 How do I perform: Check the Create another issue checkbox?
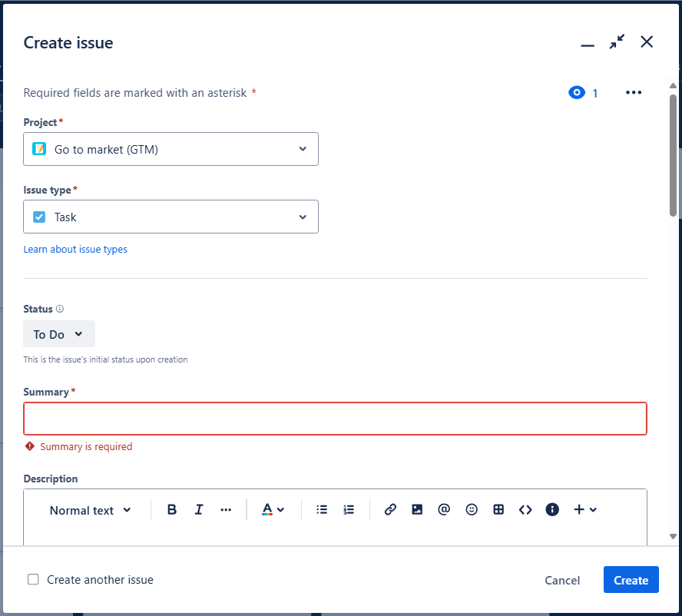[34, 580]
